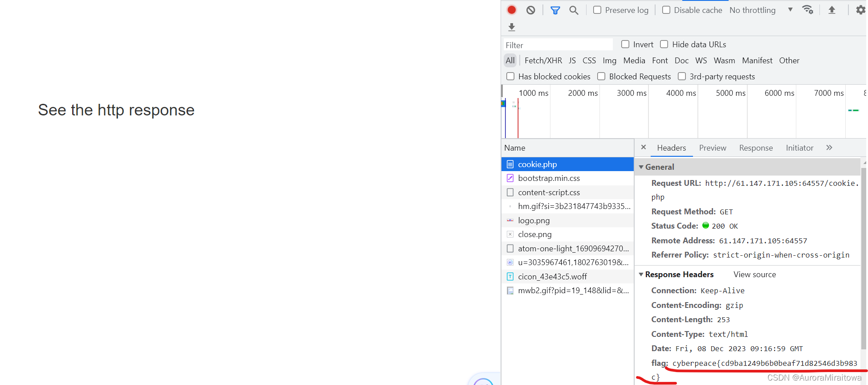Select the All request type filter
Viewport: 868px width, 385px height.
coord(510,60)
